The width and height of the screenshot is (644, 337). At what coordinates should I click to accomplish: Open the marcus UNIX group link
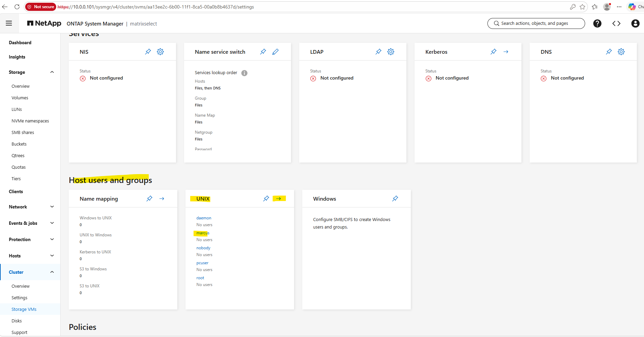click(x=203, y=233)
